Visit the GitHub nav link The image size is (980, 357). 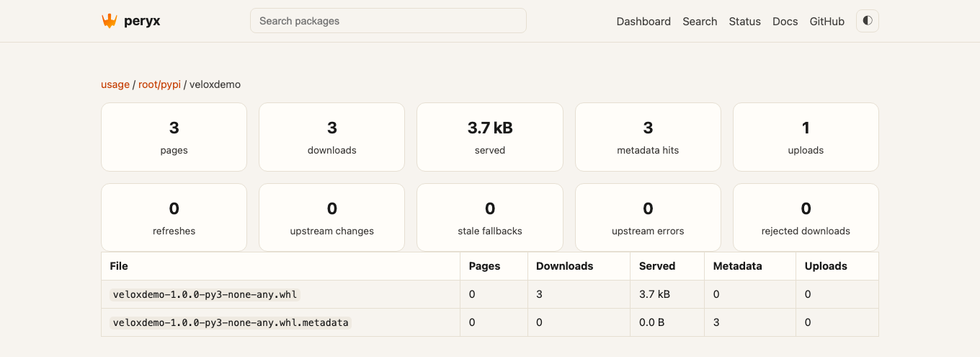click(x=827, y=22)
